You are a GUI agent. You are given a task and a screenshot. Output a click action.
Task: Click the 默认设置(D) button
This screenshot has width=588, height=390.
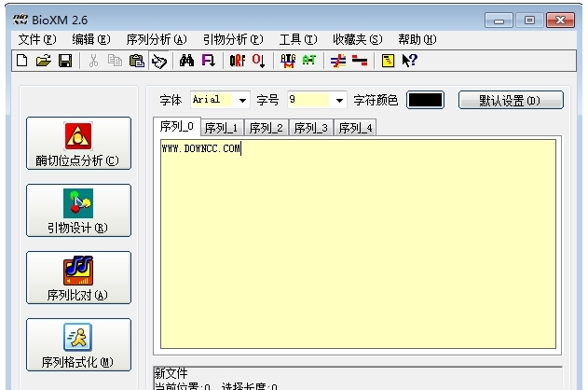pos(511,100)
